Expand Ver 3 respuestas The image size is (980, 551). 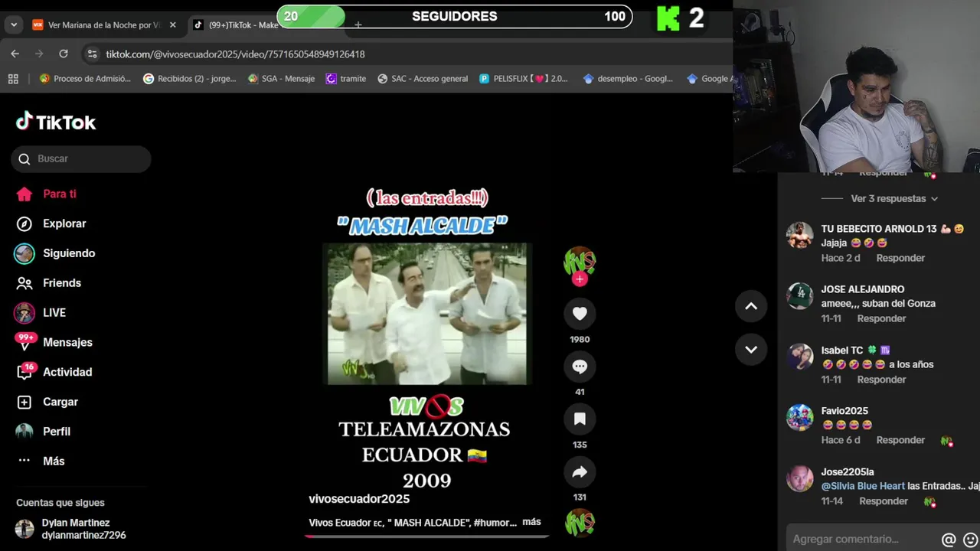click(893, 198)
